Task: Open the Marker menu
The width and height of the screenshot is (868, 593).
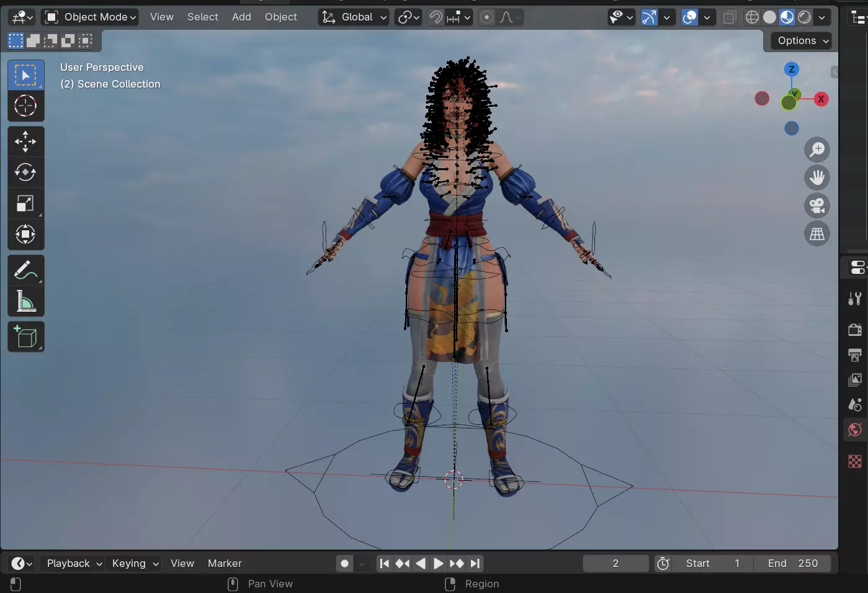Action: (225, 563)
